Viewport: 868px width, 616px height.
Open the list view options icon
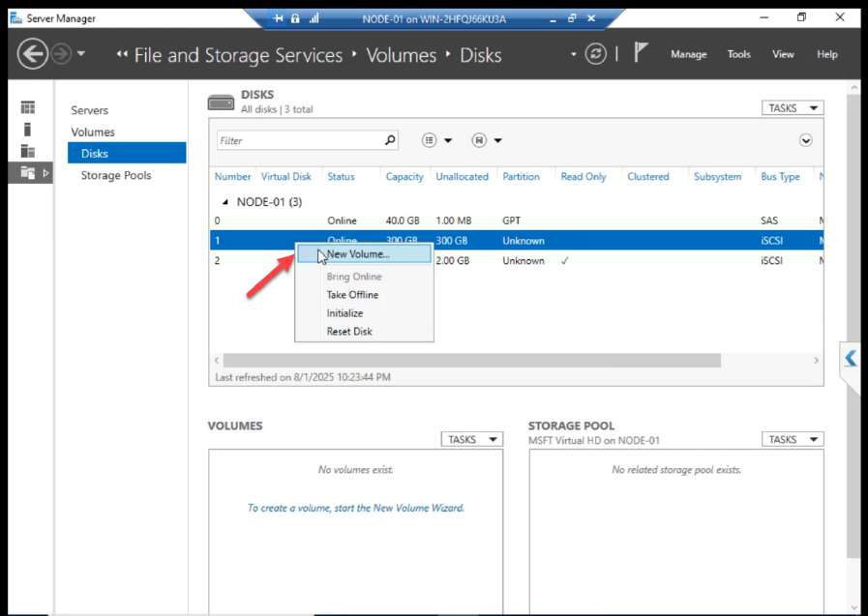coord(429,140)
